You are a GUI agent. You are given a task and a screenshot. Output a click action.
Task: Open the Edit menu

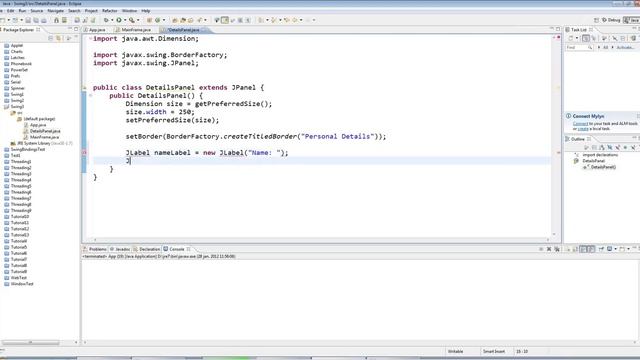(x=11, y=11)
